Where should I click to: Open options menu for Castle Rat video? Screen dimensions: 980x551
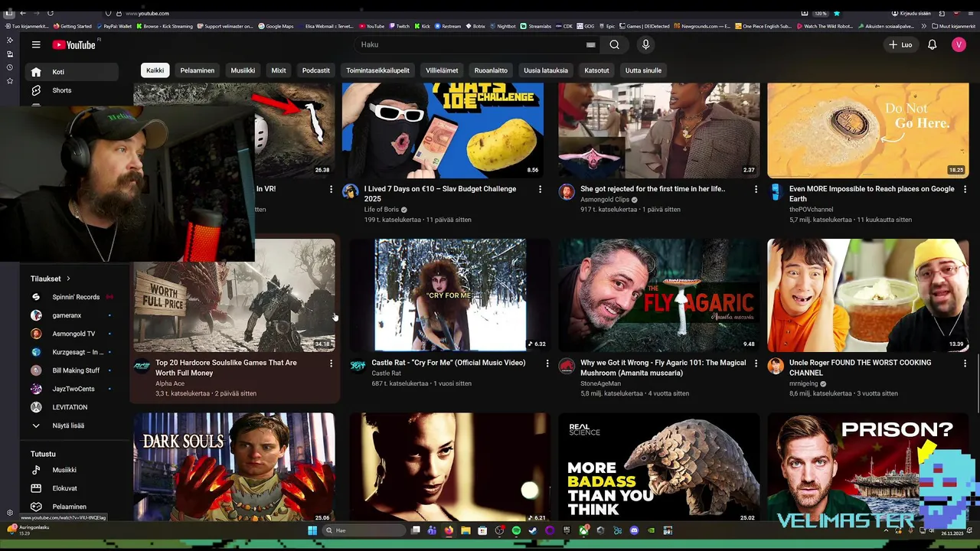[x=547, y=363]
